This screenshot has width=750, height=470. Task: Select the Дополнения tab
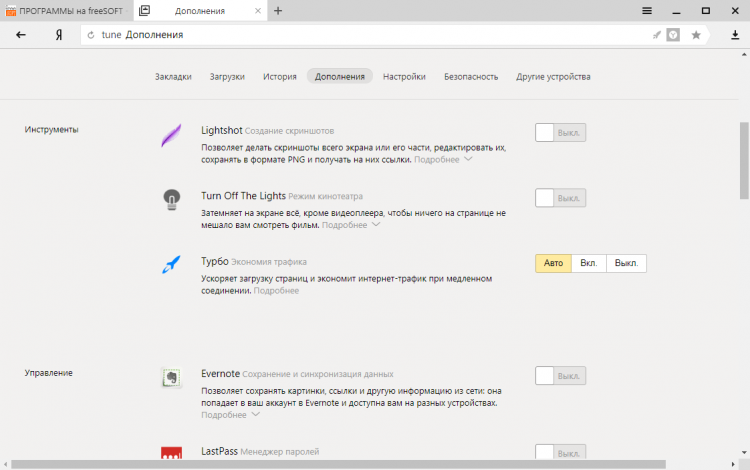340,77
